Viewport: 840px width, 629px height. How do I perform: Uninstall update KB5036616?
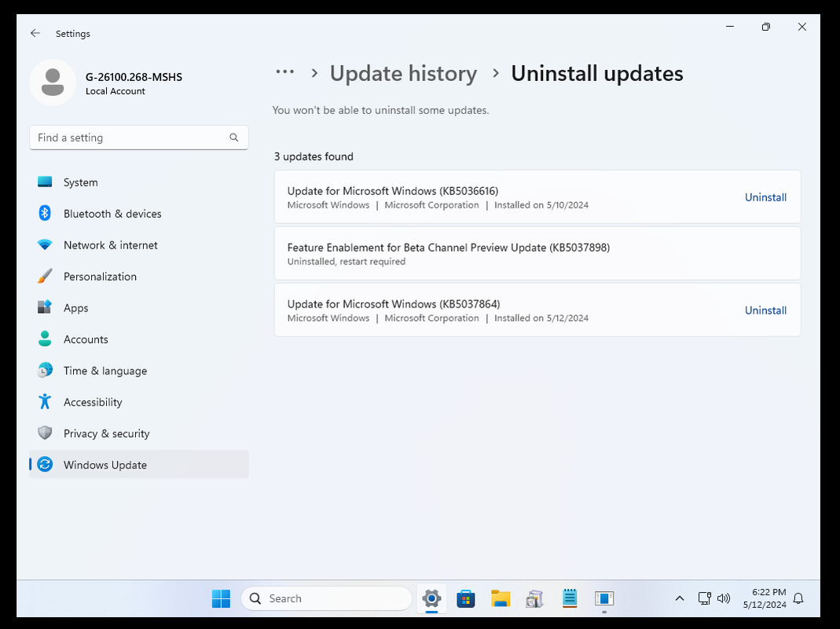(x=765, y=197)
